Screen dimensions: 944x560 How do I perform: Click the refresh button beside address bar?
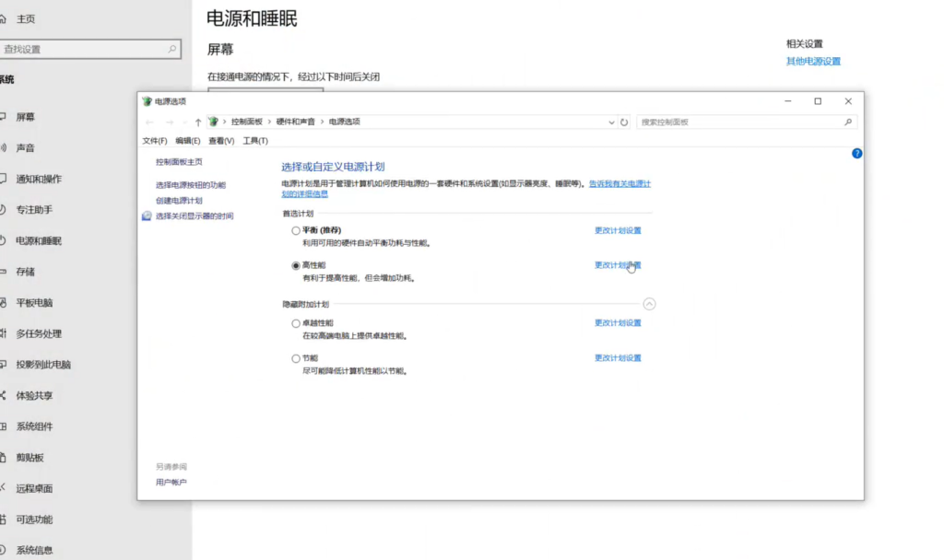(x=624, y=122)
